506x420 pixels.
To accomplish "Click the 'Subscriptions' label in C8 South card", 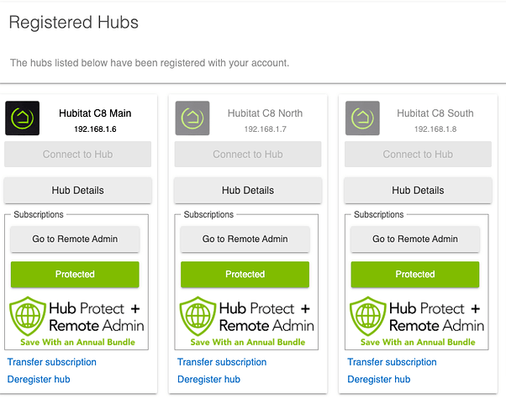I will click(x=378, y=214).
